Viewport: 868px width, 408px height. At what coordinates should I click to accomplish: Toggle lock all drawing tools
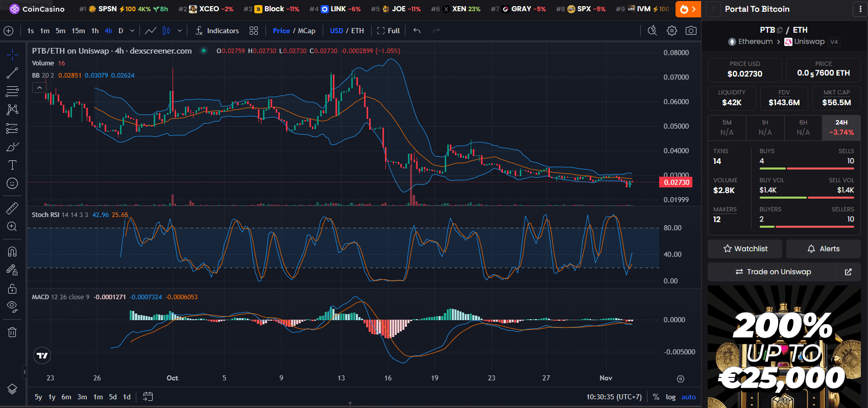click(x=12, y=289)
